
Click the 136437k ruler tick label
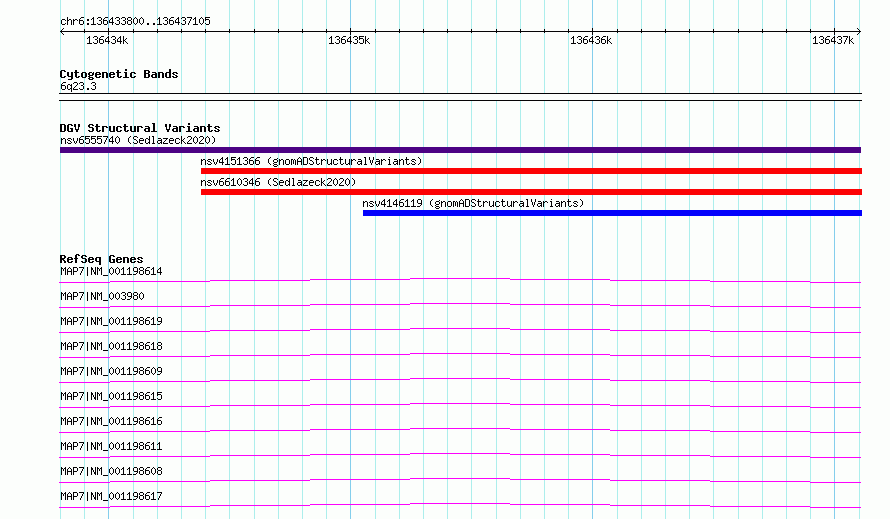click(833, 40)
